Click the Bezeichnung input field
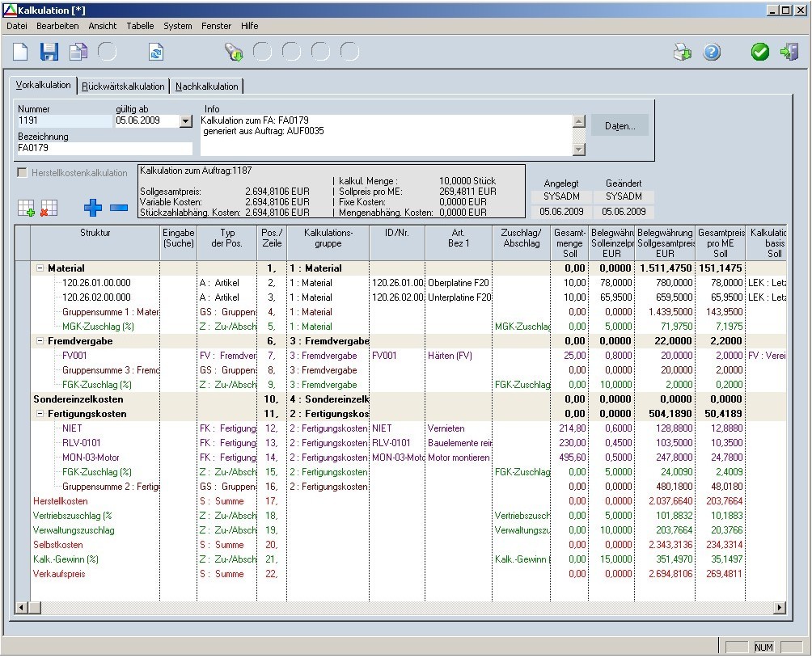The height and width of the screenshot is (658, 812). coord(104,149)
